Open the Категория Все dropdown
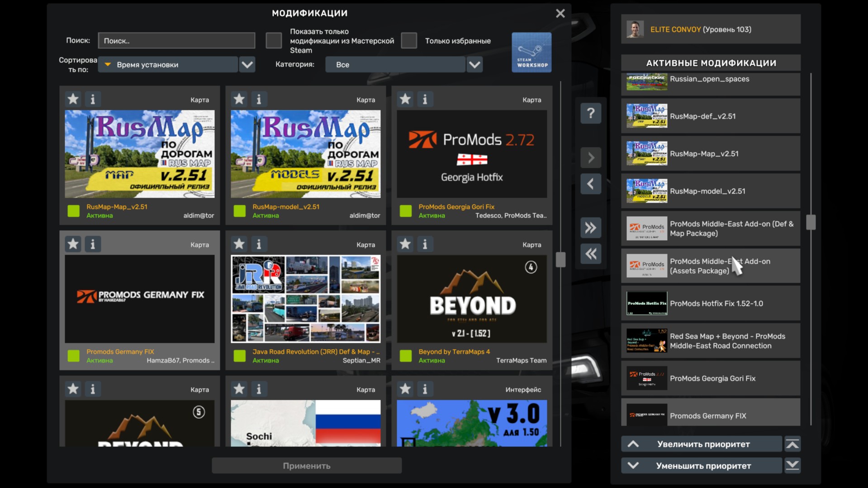The image size is (868, 488). point(395,65)
